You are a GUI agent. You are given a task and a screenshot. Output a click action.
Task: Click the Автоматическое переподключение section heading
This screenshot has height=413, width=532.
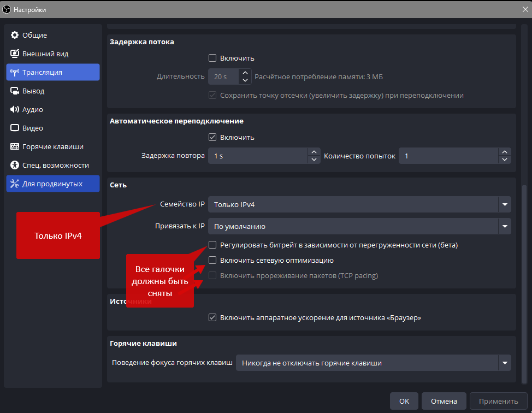(x=176, y=121)
